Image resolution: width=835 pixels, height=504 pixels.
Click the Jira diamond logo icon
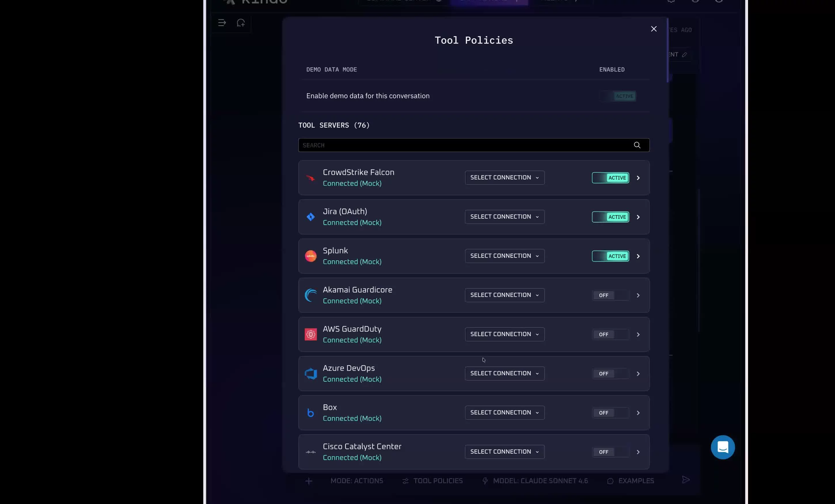tap(310, 217)
